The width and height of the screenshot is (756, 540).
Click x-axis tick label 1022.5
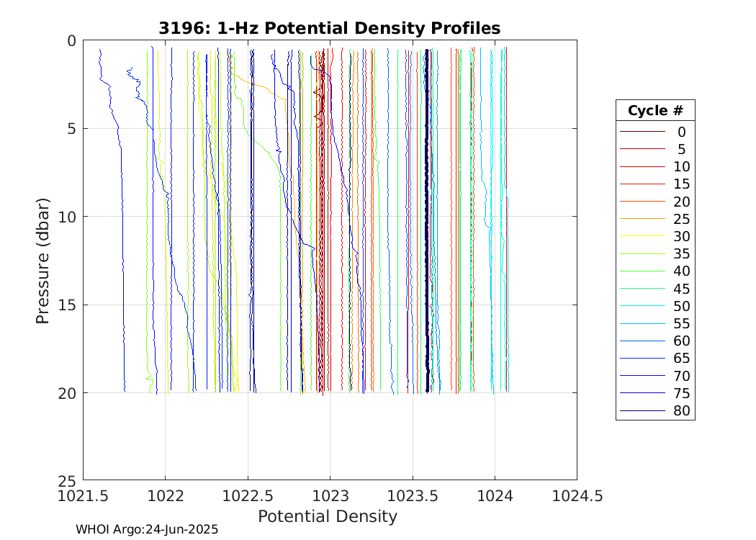248,495
